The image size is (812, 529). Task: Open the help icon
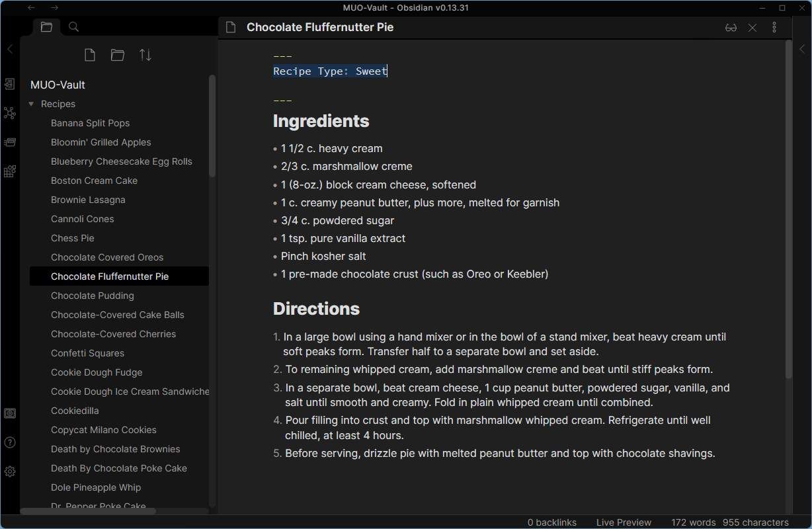[10, 442]
